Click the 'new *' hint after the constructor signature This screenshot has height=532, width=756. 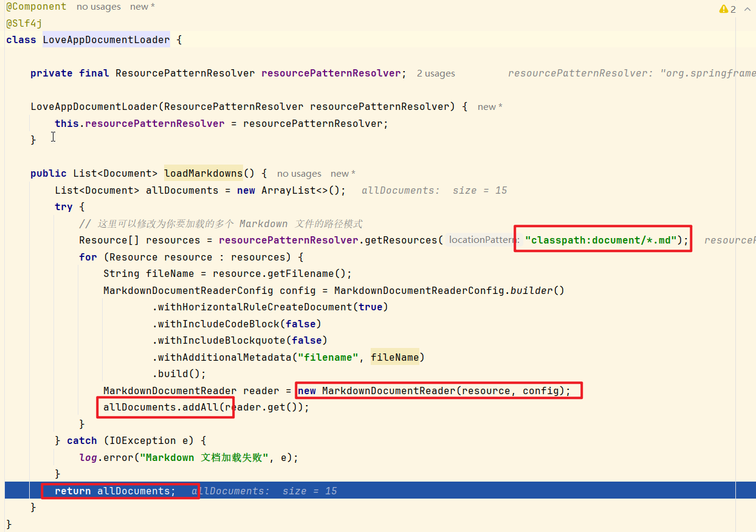pyautogui.click(x=490, y=107)
